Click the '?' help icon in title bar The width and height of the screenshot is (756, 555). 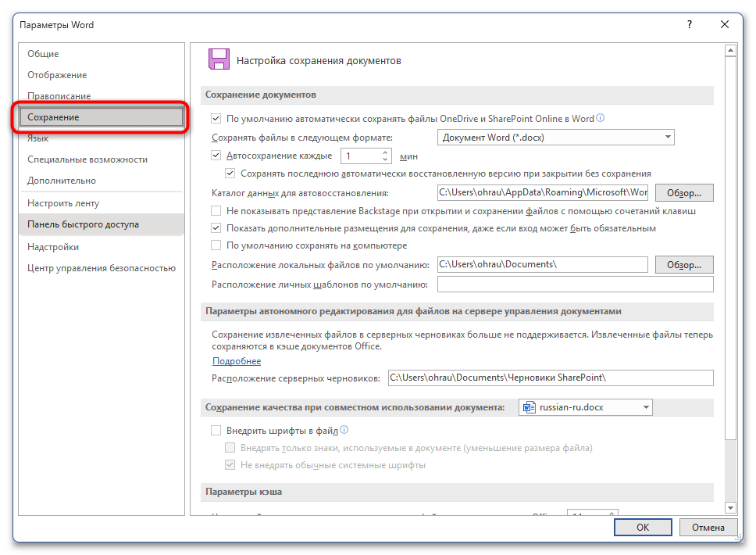pyautogui.click(x=690, y=25)
